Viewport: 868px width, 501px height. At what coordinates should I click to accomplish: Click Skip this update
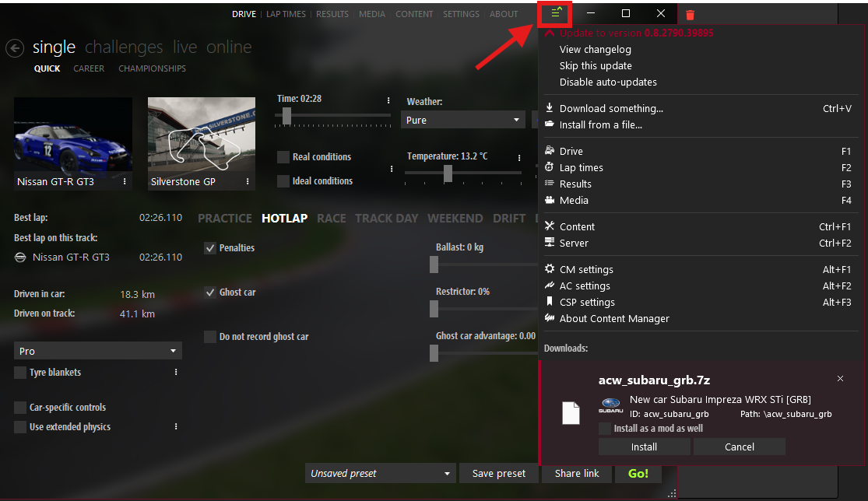point(596,66)
